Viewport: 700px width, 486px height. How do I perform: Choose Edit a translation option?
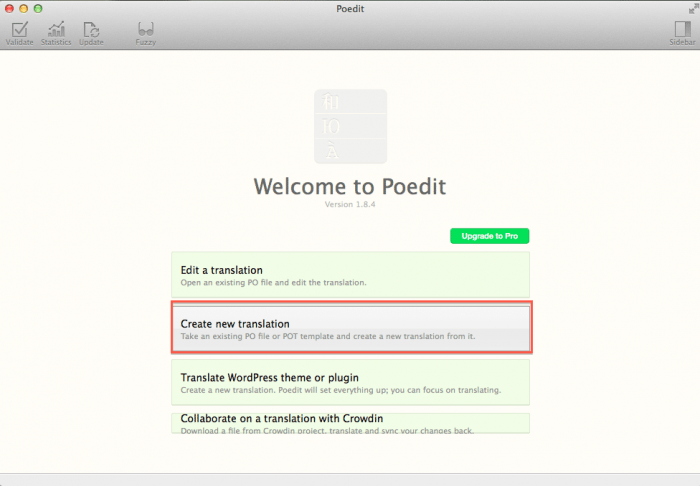(x=350, y=274)
